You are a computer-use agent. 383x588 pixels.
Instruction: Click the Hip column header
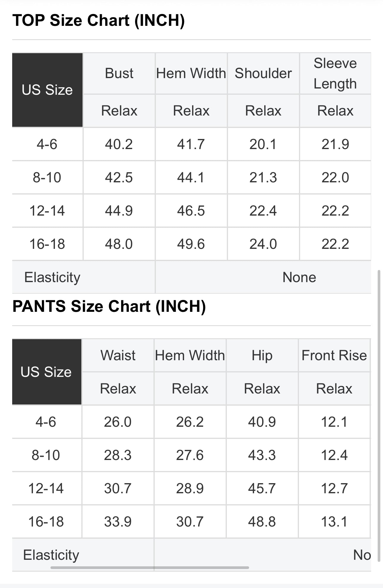coord(262,355)
